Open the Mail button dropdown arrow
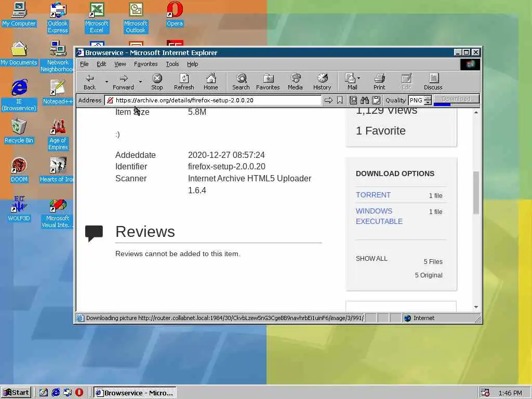 click(359, 78)
